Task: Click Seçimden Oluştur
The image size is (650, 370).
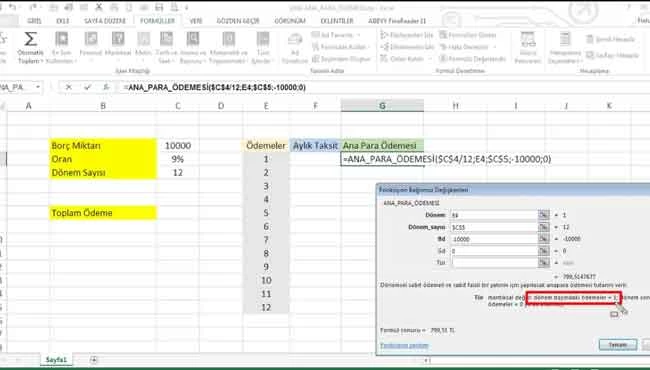Action: click(x=341, y=59)
